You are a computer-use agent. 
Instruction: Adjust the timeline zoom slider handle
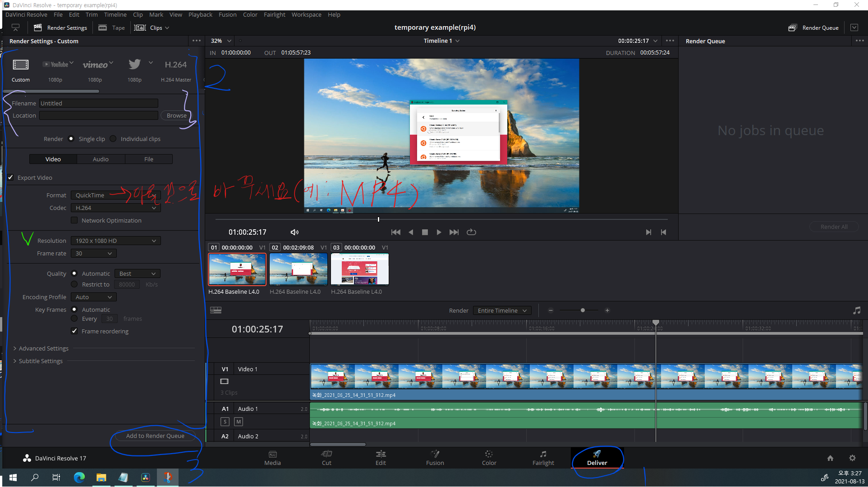(583, 310)
